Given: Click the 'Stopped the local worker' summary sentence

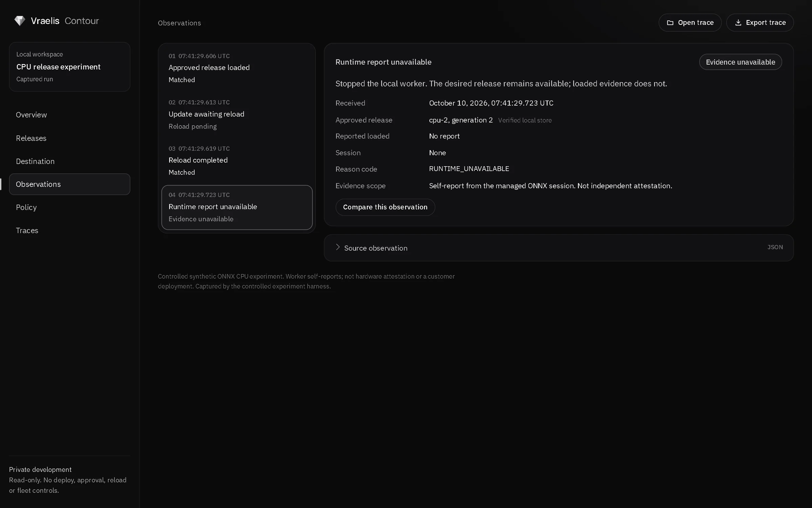Looking at the screenshot, I should coord(501,84).
